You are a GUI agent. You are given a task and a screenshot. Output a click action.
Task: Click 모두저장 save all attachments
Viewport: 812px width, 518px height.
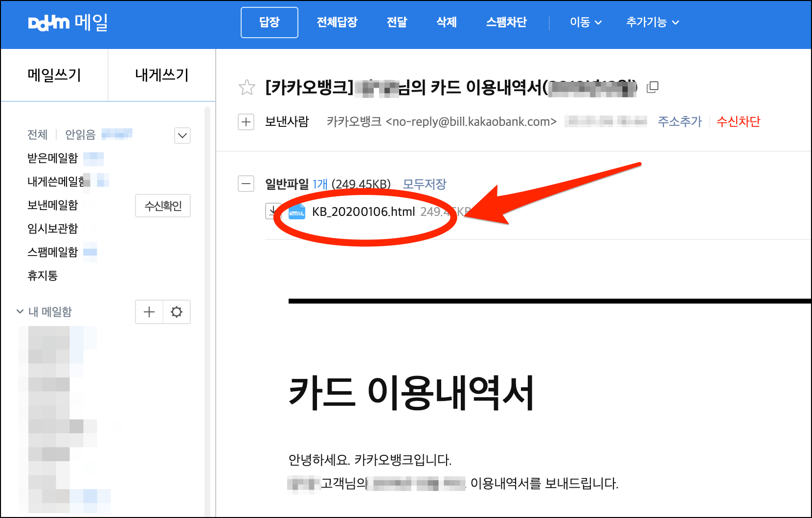(425, 184)
